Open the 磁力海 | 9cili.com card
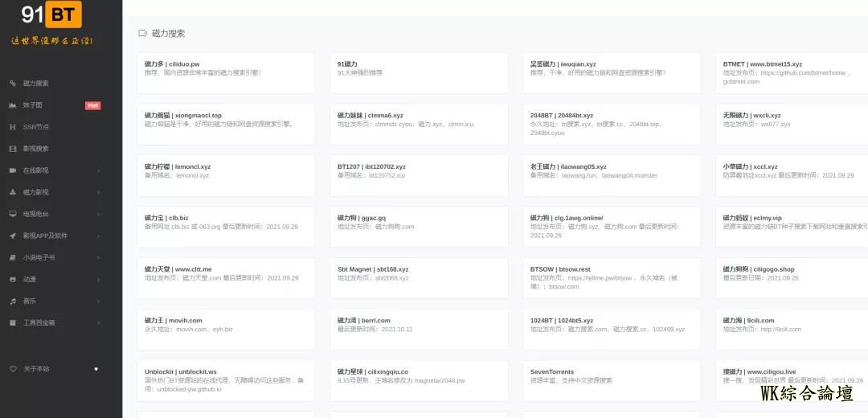Screen dimensions: 868x418 pos(792,330)
